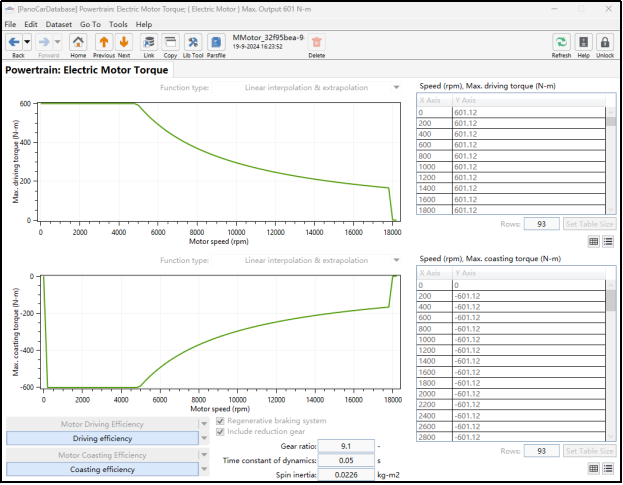Image resolution: width=623 pixels, height=485 pixels.
Task: Toggle Regenerative braking system checkbox
Action: click(221, 421)
